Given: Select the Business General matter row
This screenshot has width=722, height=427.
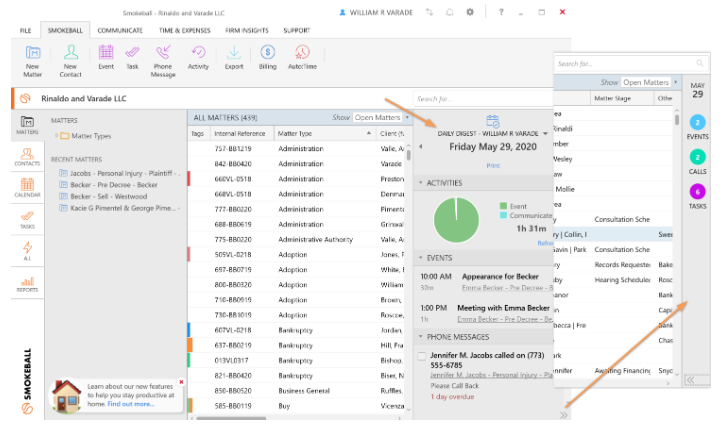Looking at the screenshot, I should click(x=296, y=391).
